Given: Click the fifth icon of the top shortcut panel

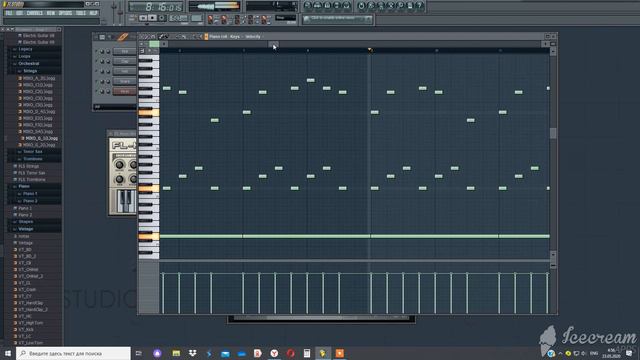Looking at the screenshot, I should pyautogui.click(x=347, y=6).
